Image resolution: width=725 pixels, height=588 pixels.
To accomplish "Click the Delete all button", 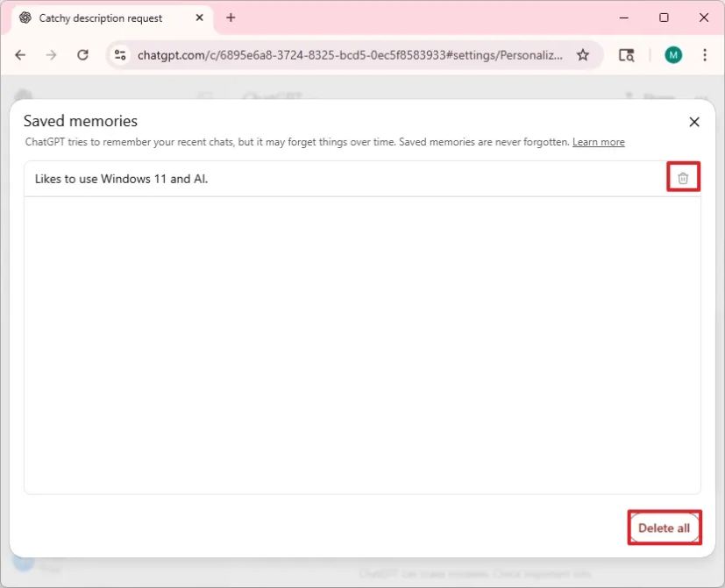I will click(664, 528).
